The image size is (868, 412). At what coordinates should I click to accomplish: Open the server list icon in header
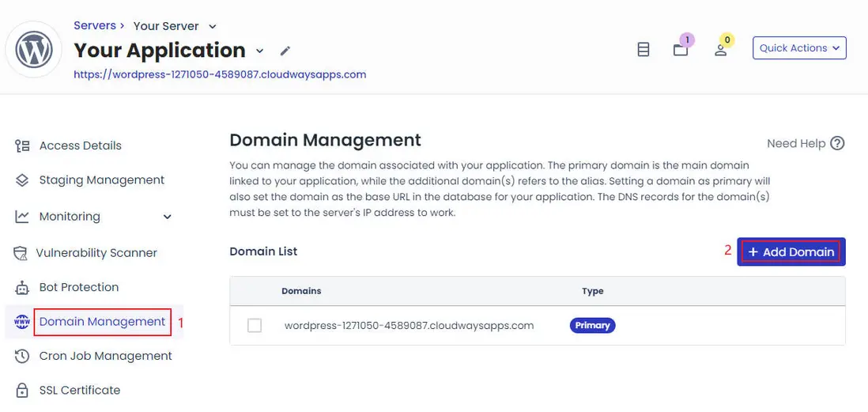(x=643, y=49)
